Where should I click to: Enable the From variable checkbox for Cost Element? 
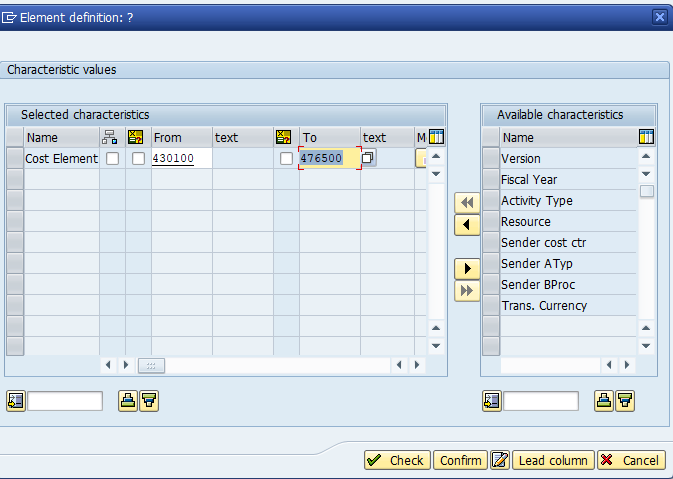[138, 158]
